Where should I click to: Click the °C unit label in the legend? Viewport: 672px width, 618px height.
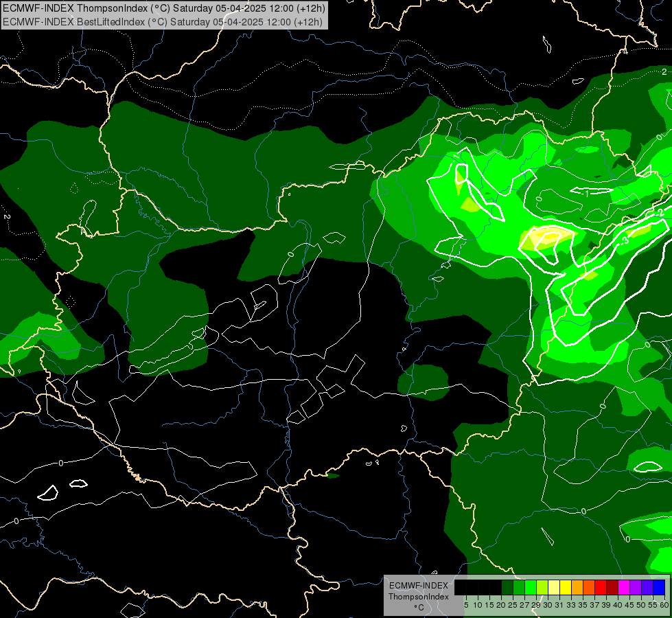point(419,607)
